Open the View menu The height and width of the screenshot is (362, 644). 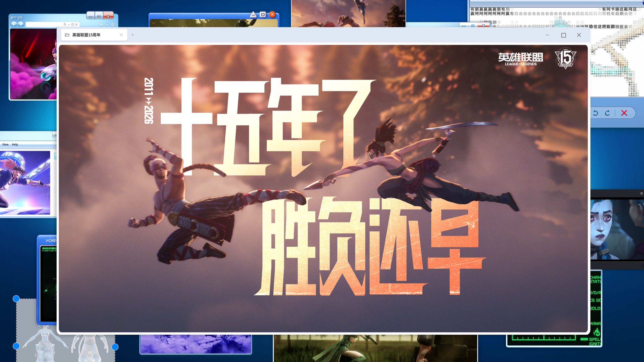5,145
